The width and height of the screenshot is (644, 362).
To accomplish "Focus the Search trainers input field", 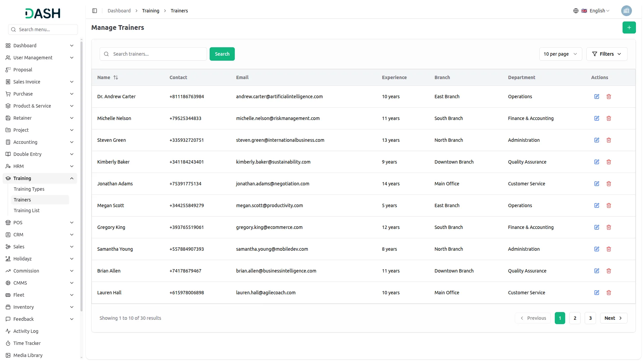I will coord(153,54).
